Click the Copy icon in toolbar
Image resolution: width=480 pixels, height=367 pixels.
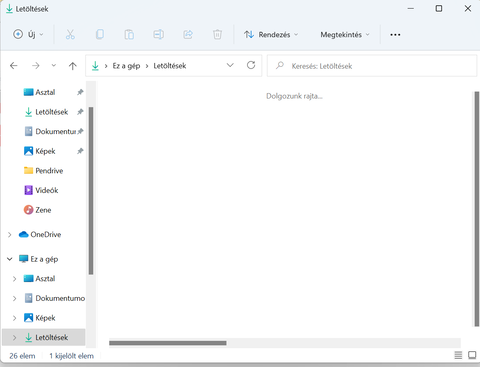tap(100, 34)
